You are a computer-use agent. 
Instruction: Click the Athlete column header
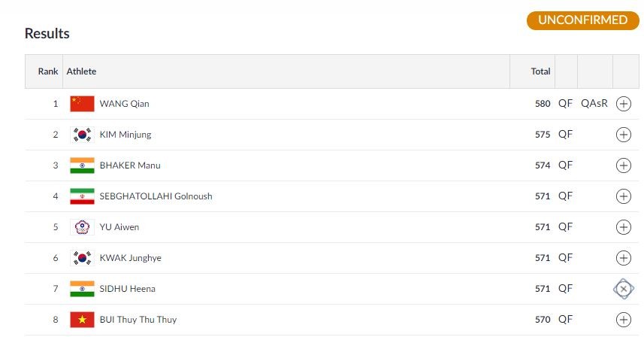click(81, 71)
